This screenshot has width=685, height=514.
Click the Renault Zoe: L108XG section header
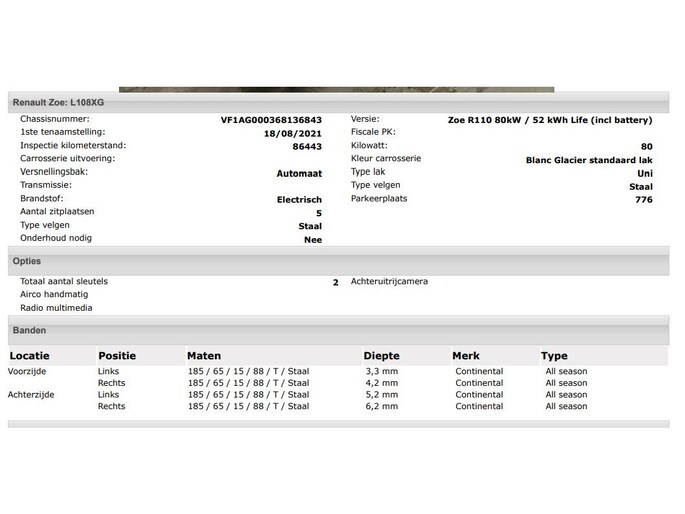click(339, 103)
